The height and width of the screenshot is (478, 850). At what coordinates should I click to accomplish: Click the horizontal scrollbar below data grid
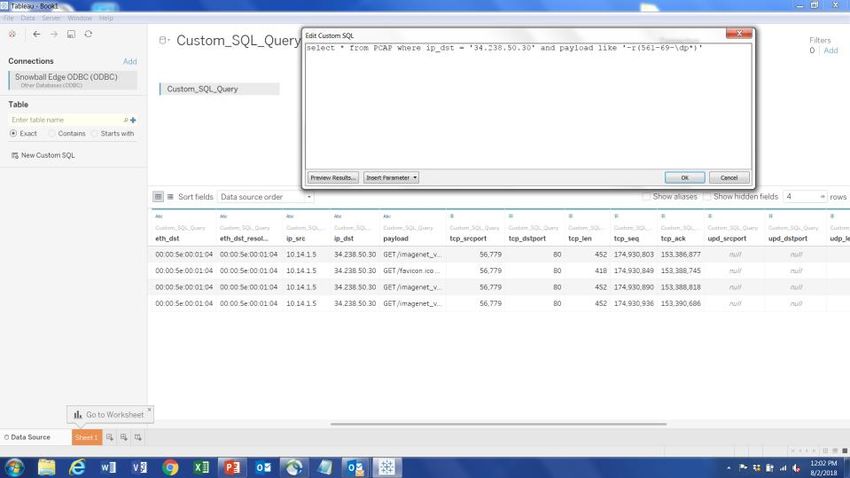coord(499,424)
